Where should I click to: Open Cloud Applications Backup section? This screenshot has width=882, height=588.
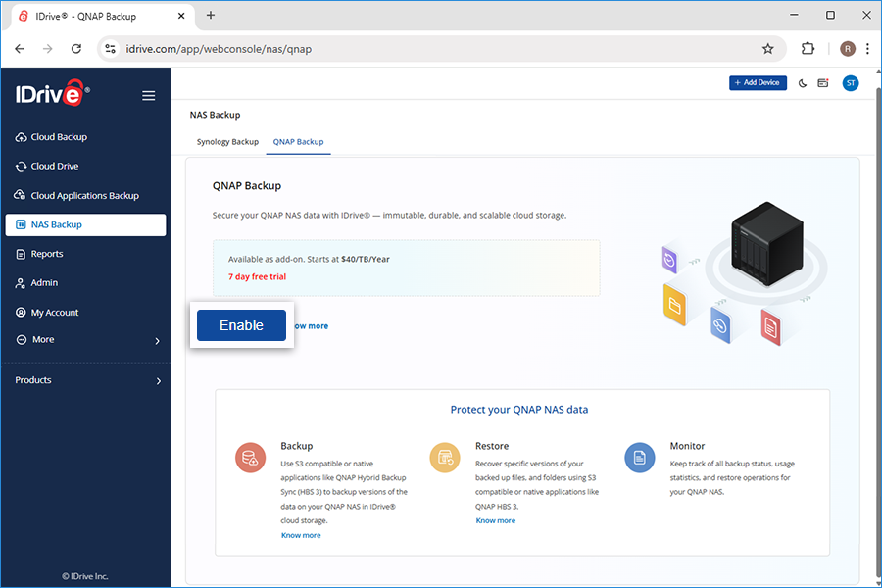click(76, 195)
